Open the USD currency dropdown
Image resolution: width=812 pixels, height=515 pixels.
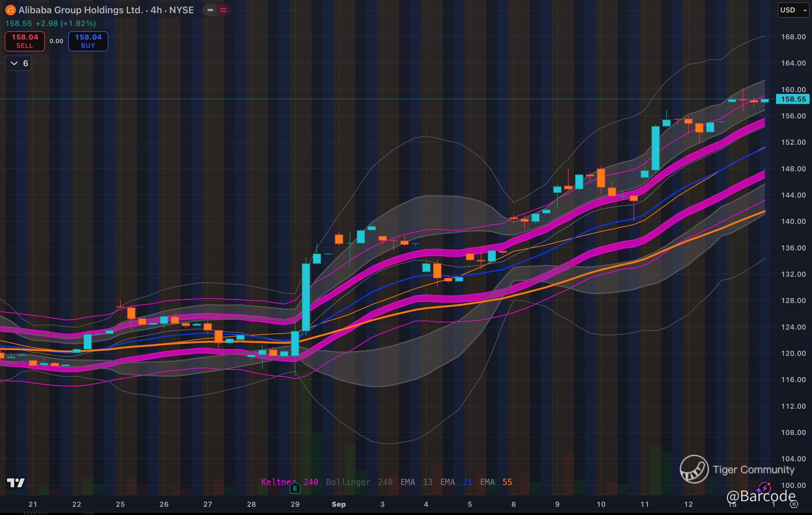(x=793, y=10)
